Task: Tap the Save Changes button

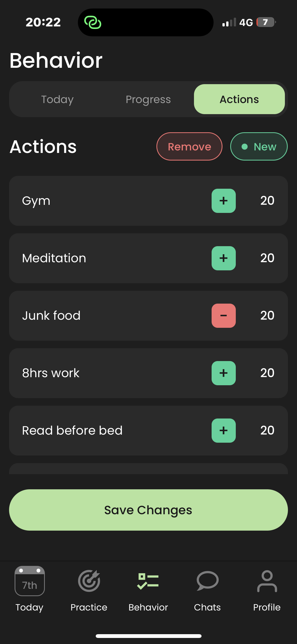Action: coord(148,510)
